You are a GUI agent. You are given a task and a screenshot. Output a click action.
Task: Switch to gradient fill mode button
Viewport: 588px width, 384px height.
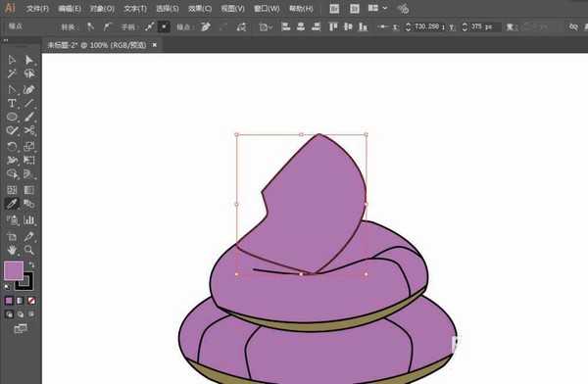click(20, 301)
